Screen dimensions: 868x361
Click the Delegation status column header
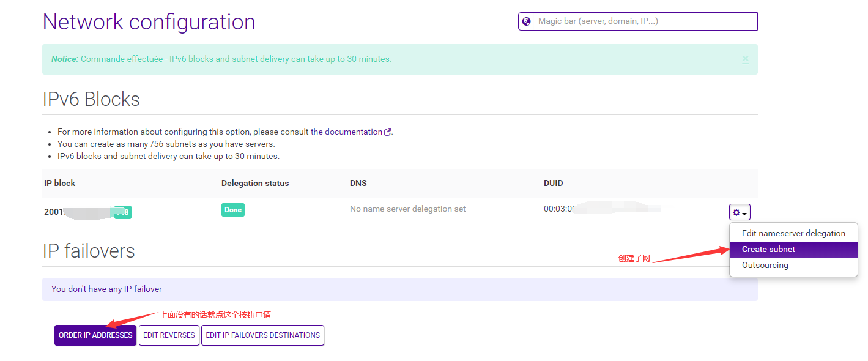255,183
